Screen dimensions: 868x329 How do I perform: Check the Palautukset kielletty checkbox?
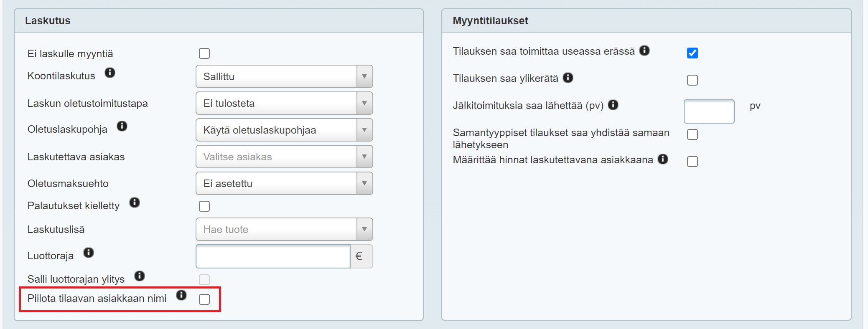tap(204, 206)
